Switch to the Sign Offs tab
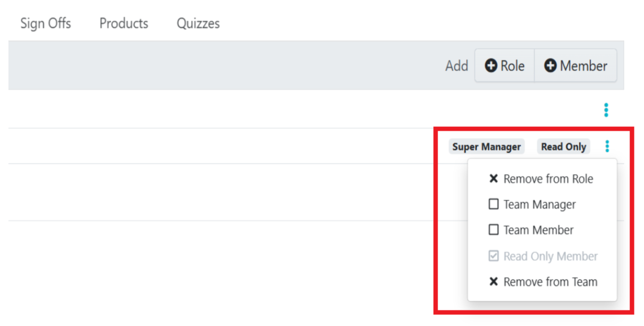This screenshot has width=644, height=326. click(45, 23)
